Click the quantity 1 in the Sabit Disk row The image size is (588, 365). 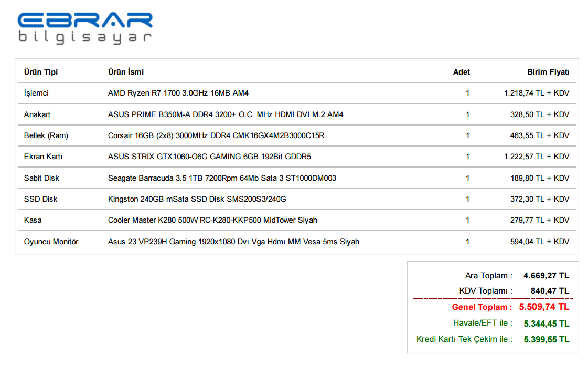point(468,178)
